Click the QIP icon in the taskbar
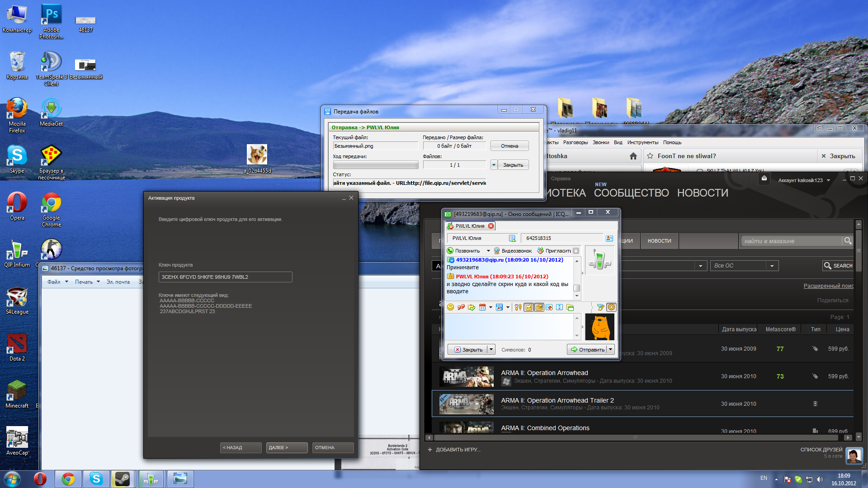The height and width of the screenshot is (488, 868). 151,479
